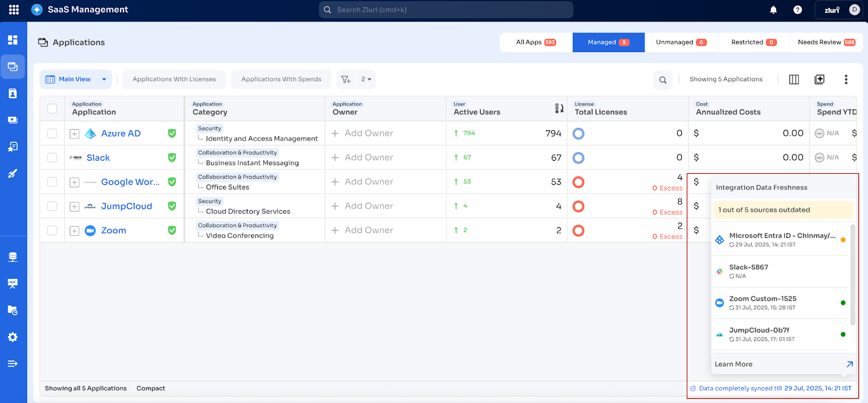Check the JumpCloud row checkbox

pyautogui.click(x=52, y=206)
